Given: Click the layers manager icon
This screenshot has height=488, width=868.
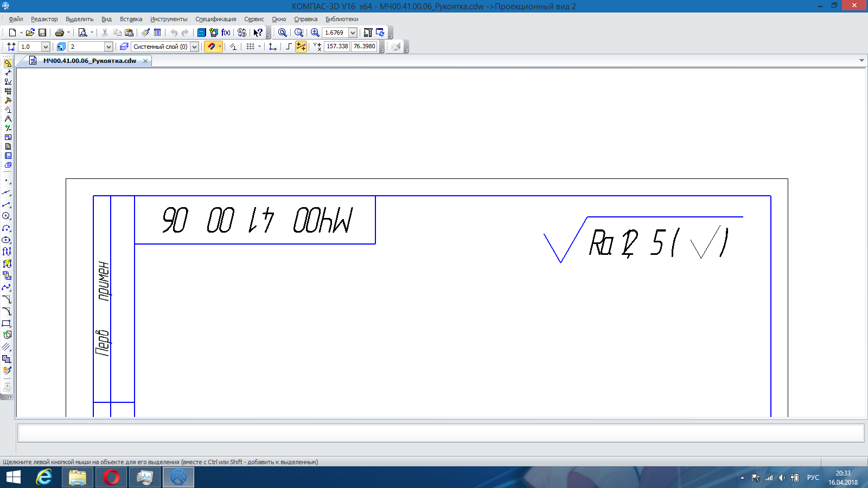Looking at the screenshot, I should click(124, 47).
